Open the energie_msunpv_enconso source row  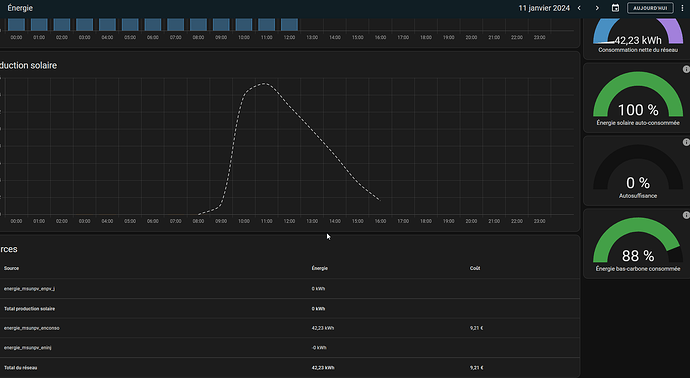[x=290, y=328]
